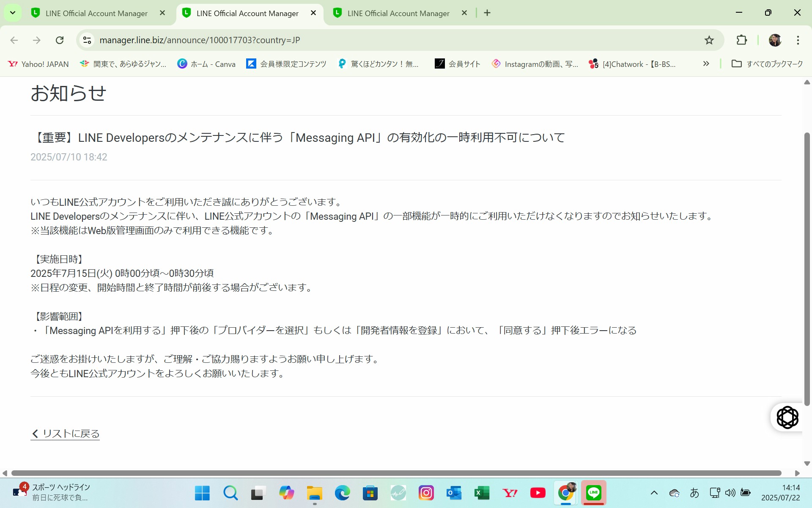This screenshot has height=508, width=812.
Task: Click the scroll-left arrow at the bottom
Action: click(5, 473)
